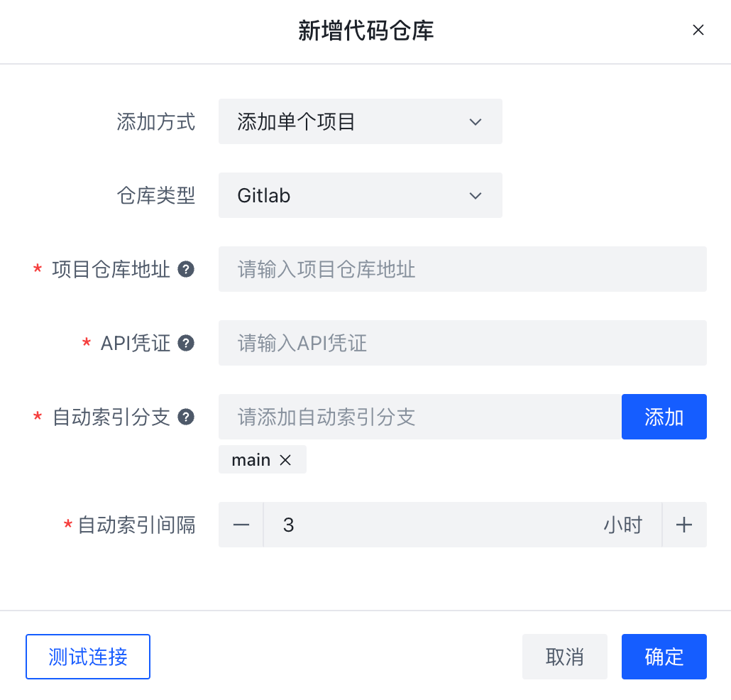Close the 新增代码仓库 dialog

[698, 30]
